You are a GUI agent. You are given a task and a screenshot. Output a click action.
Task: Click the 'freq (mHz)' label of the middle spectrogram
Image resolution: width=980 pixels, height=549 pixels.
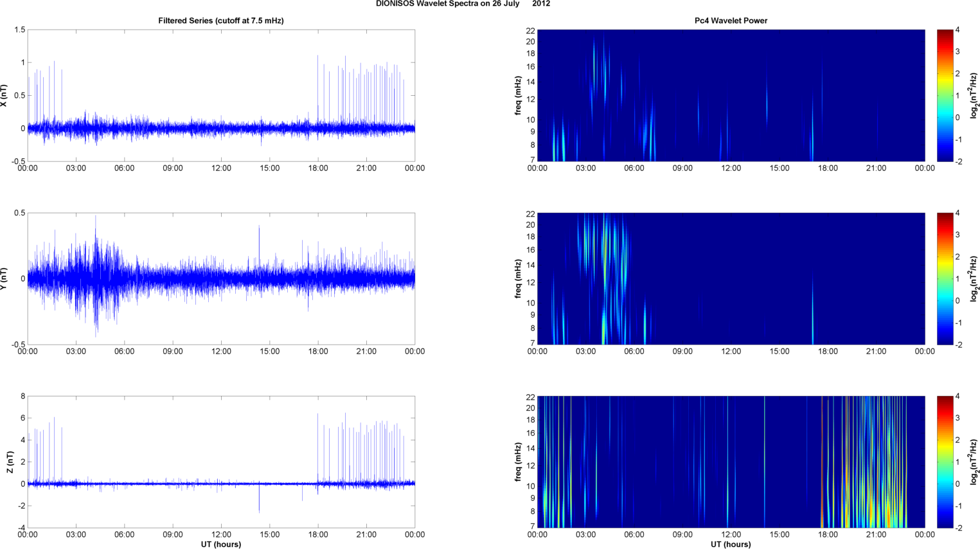(518, 278)
